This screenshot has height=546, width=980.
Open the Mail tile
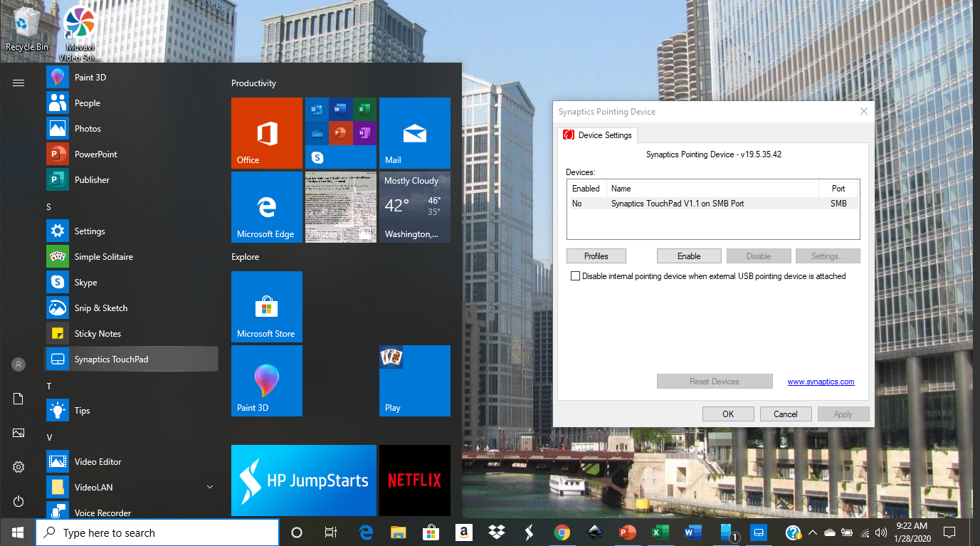click(x=415, y=133)
